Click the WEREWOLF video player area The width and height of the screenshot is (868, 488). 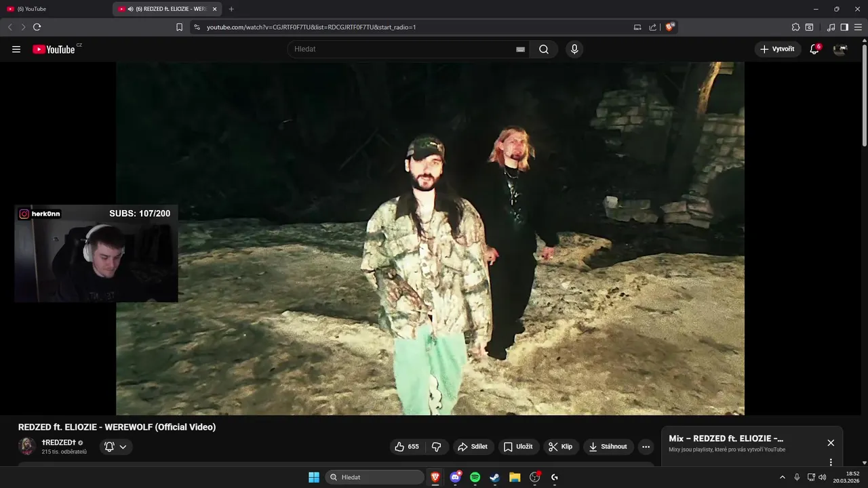[430, 239]
